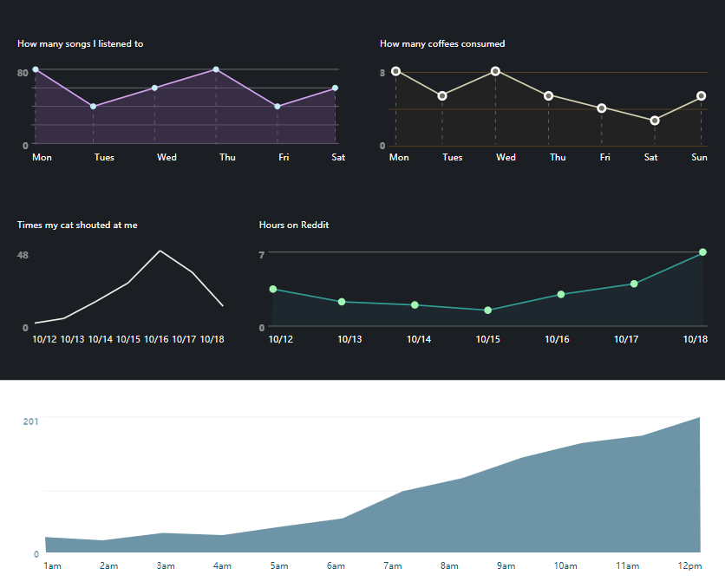Click the Wed circle marker in coffees chart
The image size is (725, 588).
coord(496,71)
